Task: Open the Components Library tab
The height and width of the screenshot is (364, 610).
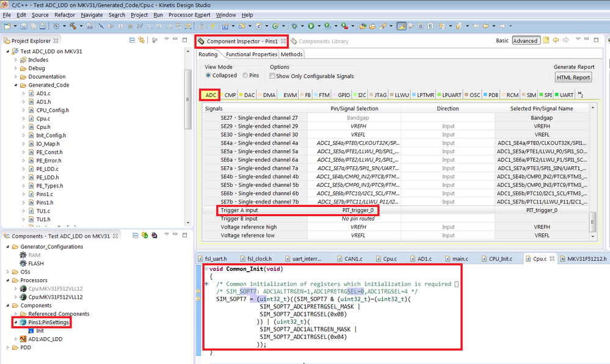Action: (320, 42)
